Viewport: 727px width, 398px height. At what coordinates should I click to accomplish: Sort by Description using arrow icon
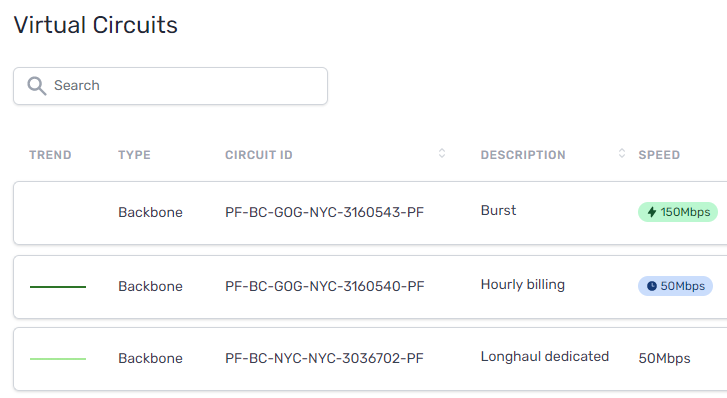coord(622,154)
